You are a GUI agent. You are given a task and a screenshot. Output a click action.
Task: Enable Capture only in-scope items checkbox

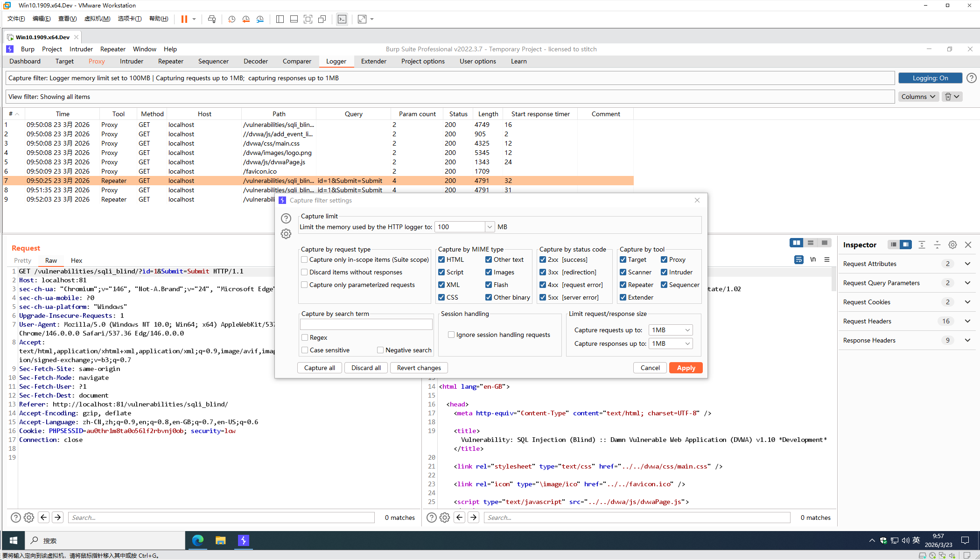click(305, 259)
